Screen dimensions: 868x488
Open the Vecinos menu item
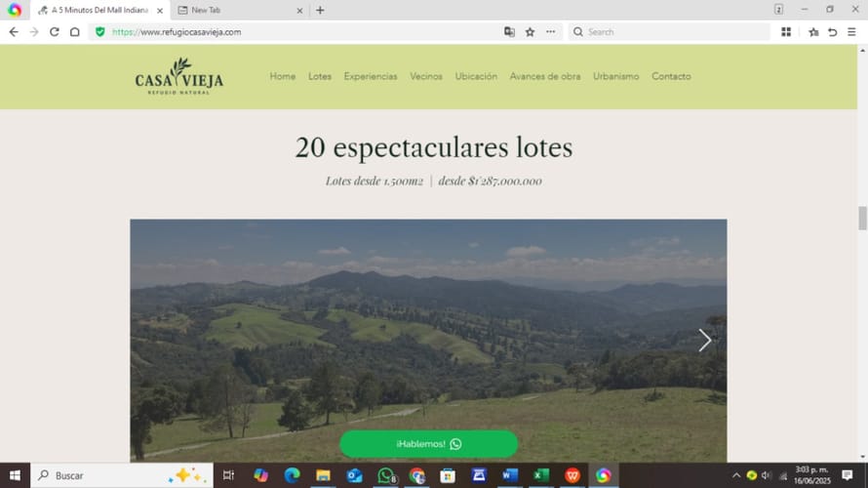[425, 76]
